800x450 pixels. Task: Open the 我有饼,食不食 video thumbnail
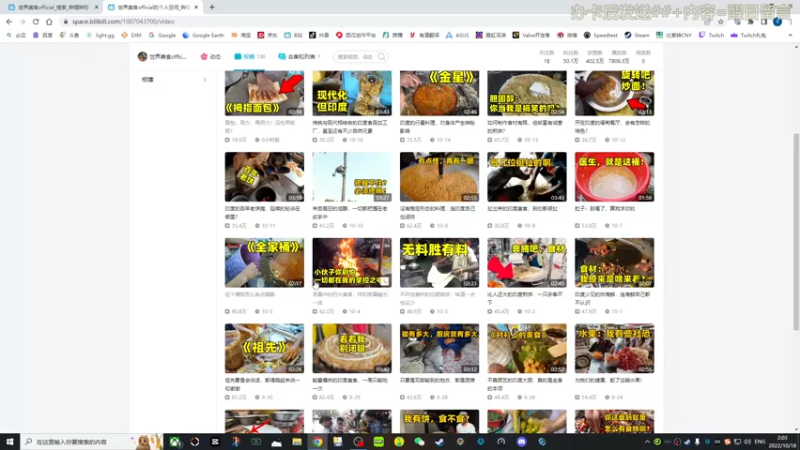pos(439,421)
